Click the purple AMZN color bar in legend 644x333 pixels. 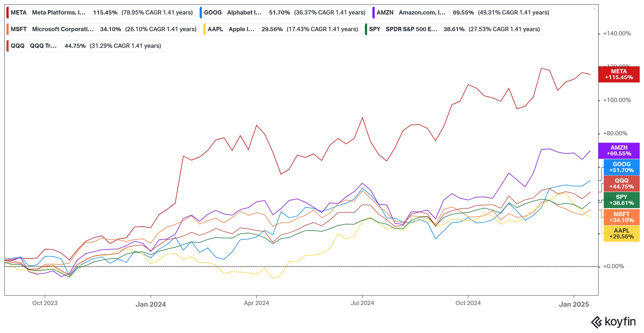pos(374,13)
